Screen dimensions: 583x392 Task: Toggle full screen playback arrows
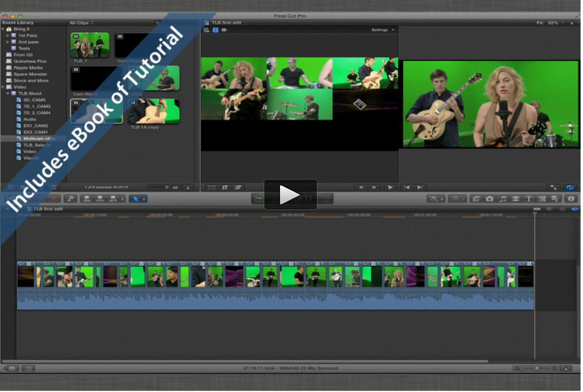[x=553, y=188]
